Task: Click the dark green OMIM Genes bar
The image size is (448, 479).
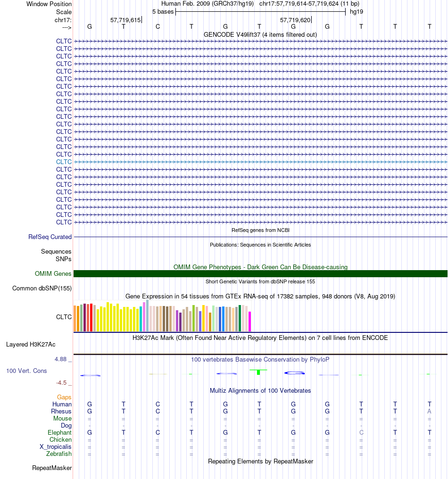Action: (x=260, y=274)
